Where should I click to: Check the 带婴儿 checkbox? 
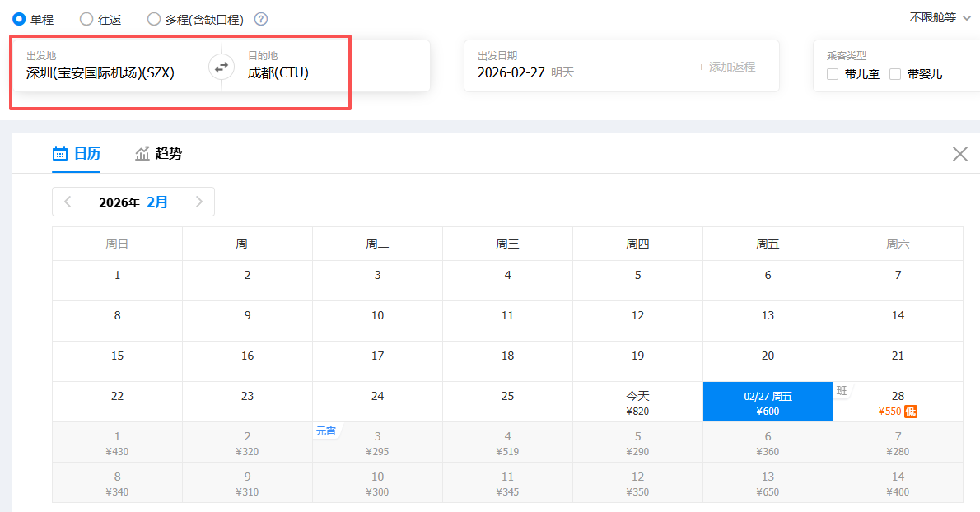(895, 74)
